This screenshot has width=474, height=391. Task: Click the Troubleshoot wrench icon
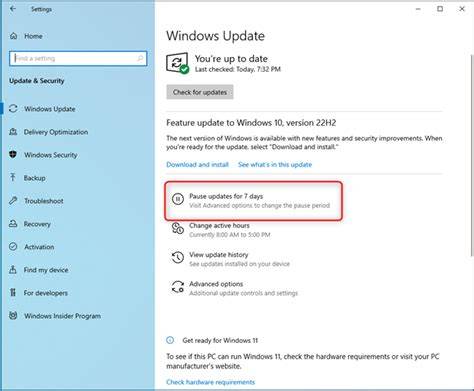[13, 201]
